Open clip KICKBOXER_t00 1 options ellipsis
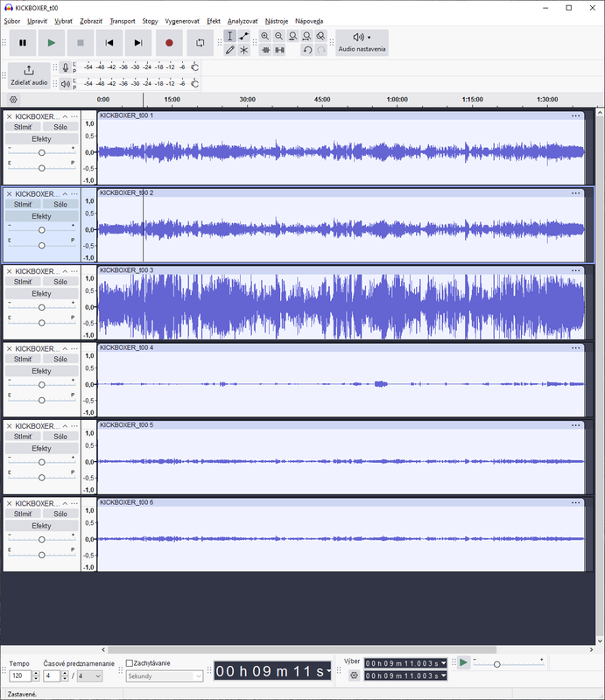The width and height of the screenshot is (605, 700). click(575, 115)
